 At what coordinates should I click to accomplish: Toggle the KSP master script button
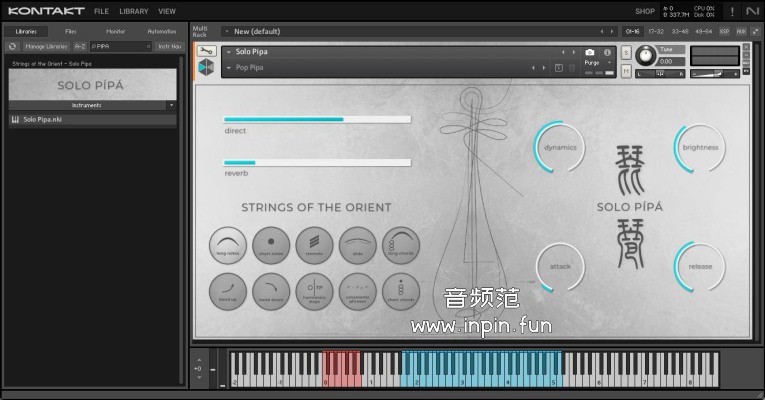[725, 31]
